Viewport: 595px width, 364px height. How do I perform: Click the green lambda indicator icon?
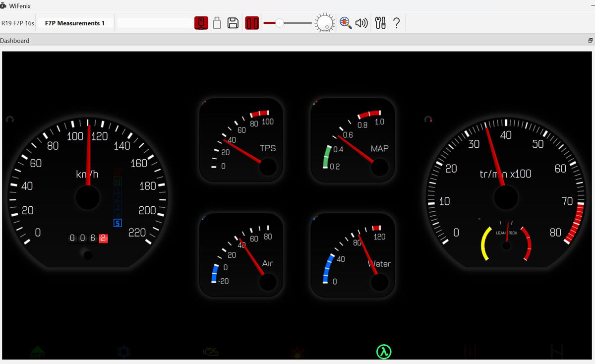384,352
